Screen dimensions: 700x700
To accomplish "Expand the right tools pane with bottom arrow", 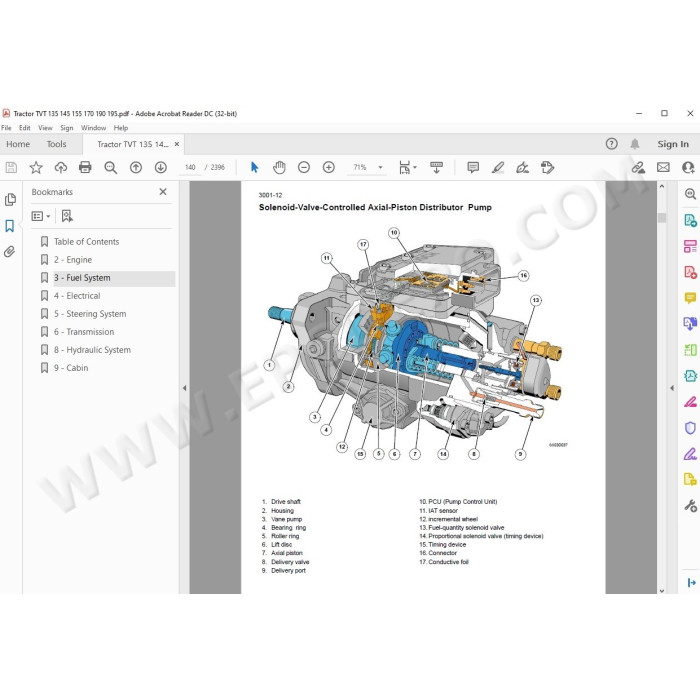I will coord(691,582).
